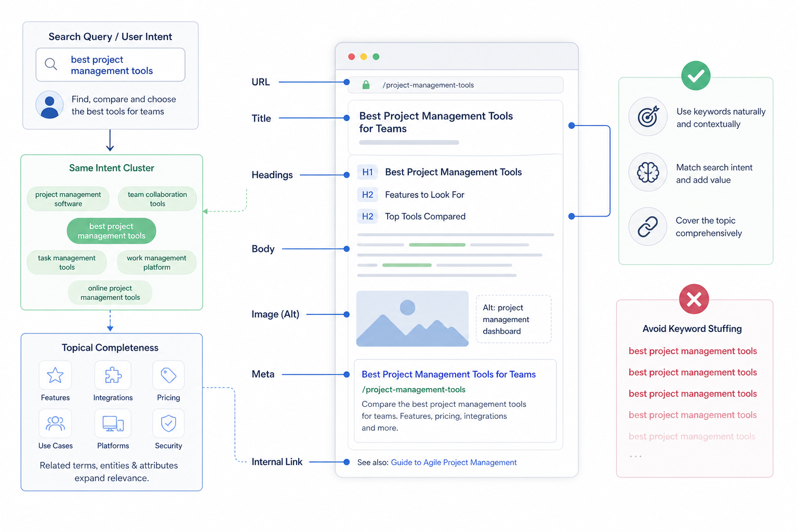Select the highlighted best project management tools chip
Viewport: 798px width, 532px height.
click(x=111, y=231)
